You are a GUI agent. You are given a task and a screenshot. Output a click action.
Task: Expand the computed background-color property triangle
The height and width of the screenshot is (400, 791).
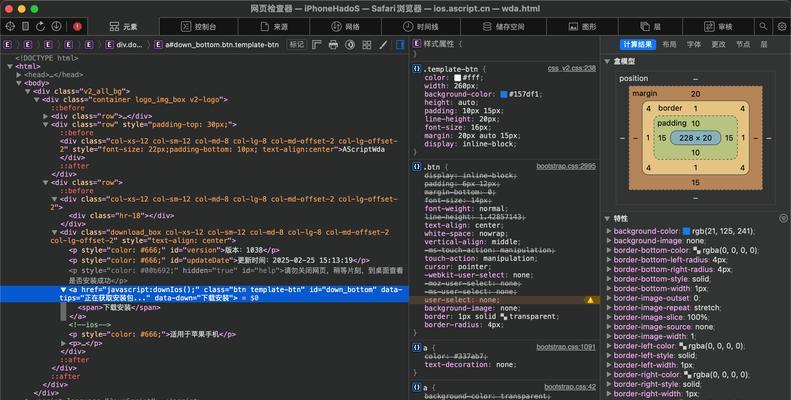pos(609,231)
